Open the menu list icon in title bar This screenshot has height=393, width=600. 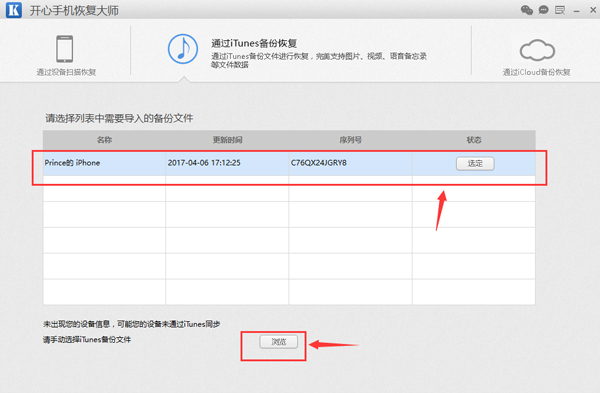pyautogui.click(x=560, y=10)
